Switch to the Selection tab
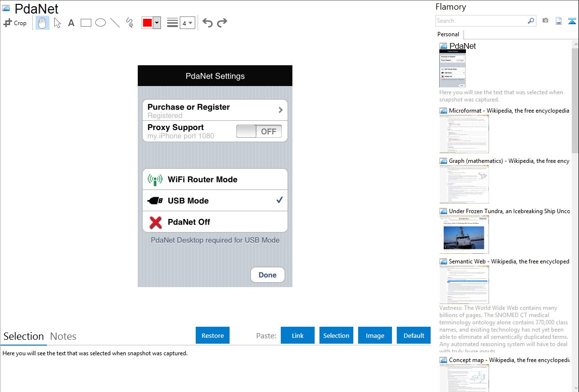This screenshot has height=392, width=579. 24,336
